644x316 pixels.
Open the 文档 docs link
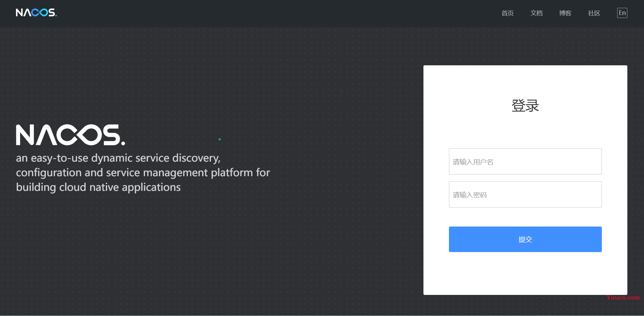536,13
